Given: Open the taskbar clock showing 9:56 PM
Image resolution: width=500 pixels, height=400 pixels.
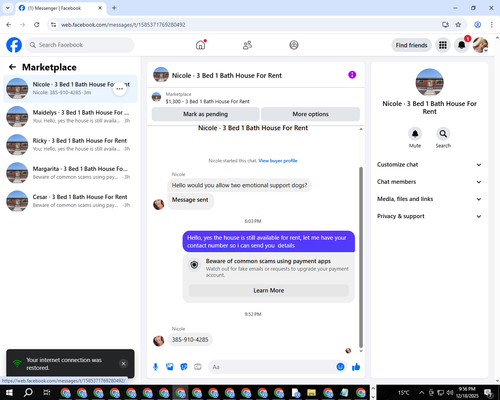Looking at the screenshot, I should pos(467,392).
